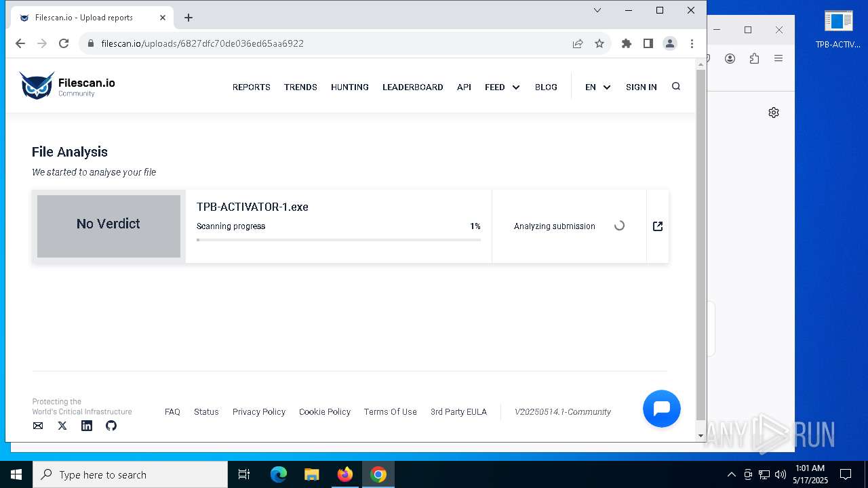Open the HUNTING nav item
868x488 pixels.
coord(350,87)
